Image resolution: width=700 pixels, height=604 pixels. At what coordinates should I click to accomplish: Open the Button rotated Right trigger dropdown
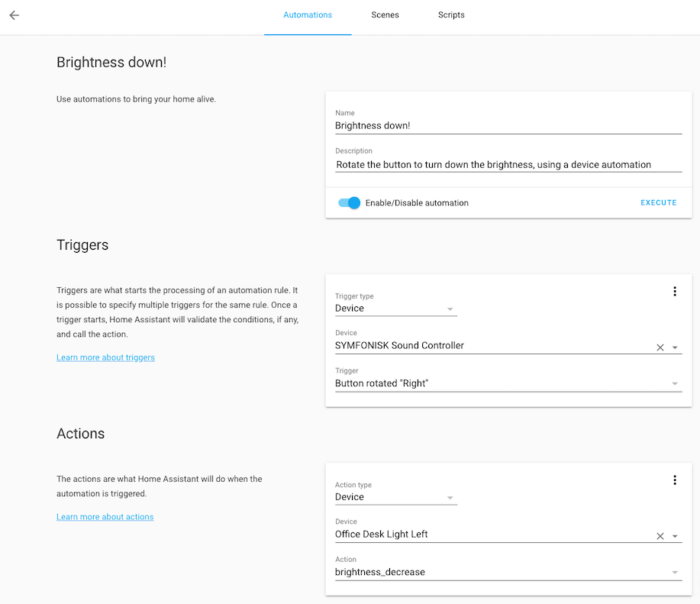pyautogui.click(x=675, y=383)
